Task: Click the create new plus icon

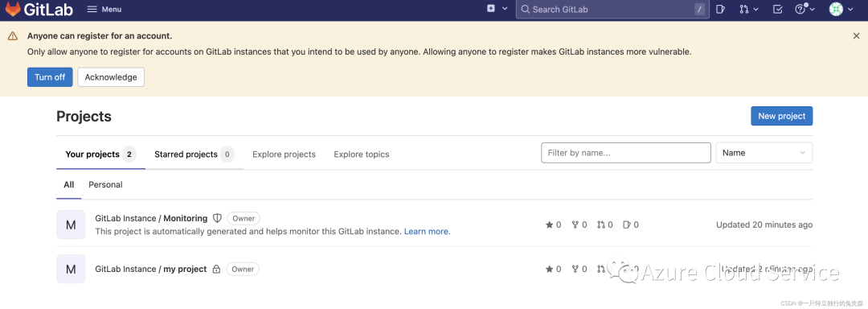Action: pos(491,9)
